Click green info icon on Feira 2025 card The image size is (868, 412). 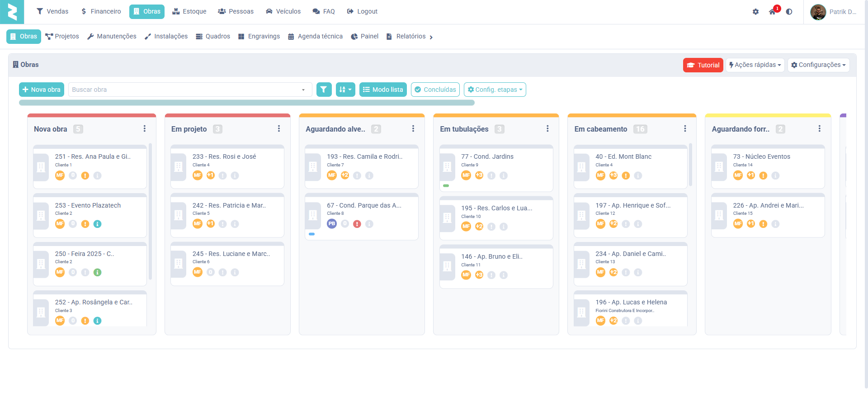97,272
